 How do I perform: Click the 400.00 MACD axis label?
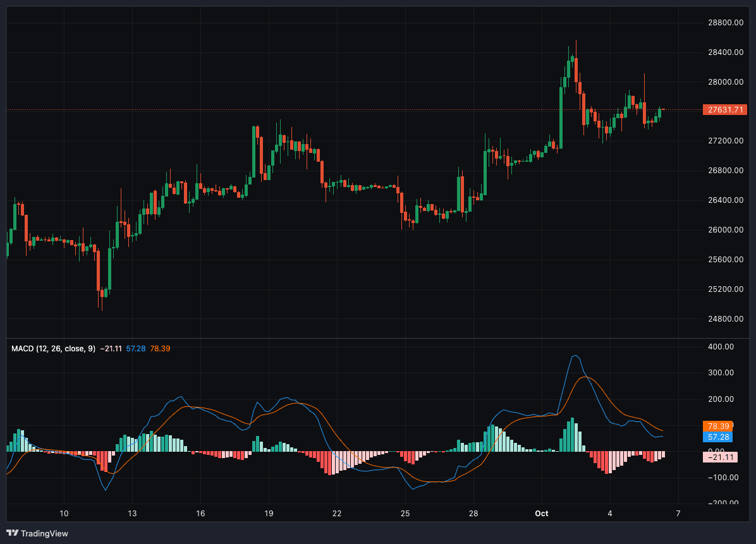click(x=721, y=347)
